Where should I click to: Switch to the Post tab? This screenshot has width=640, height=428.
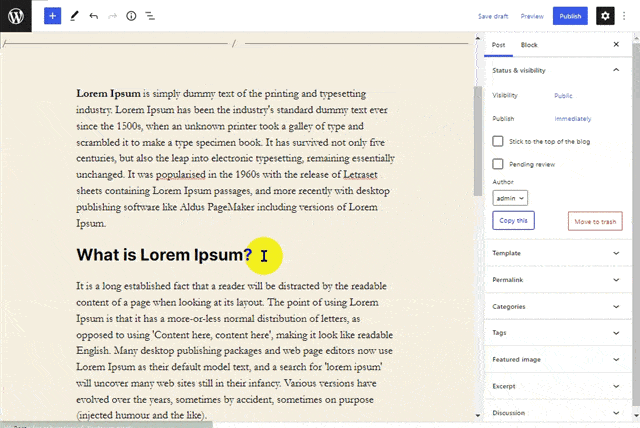pos(498,45)
